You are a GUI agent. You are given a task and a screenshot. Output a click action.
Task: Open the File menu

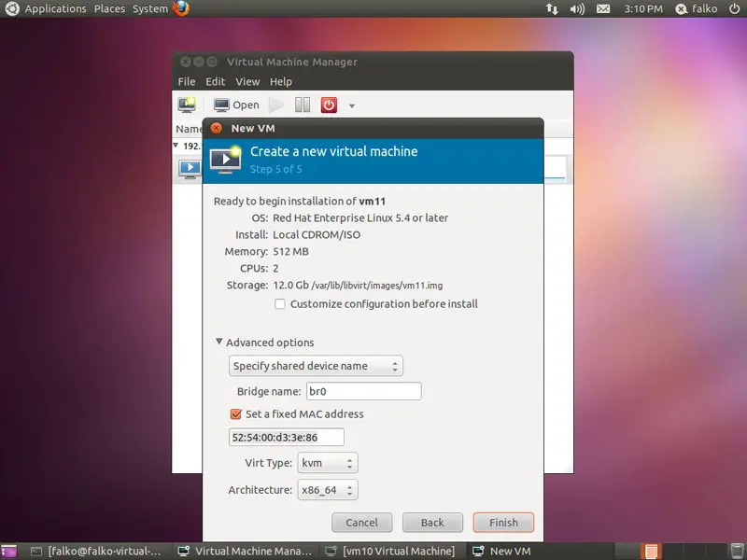tap(186, 81)
